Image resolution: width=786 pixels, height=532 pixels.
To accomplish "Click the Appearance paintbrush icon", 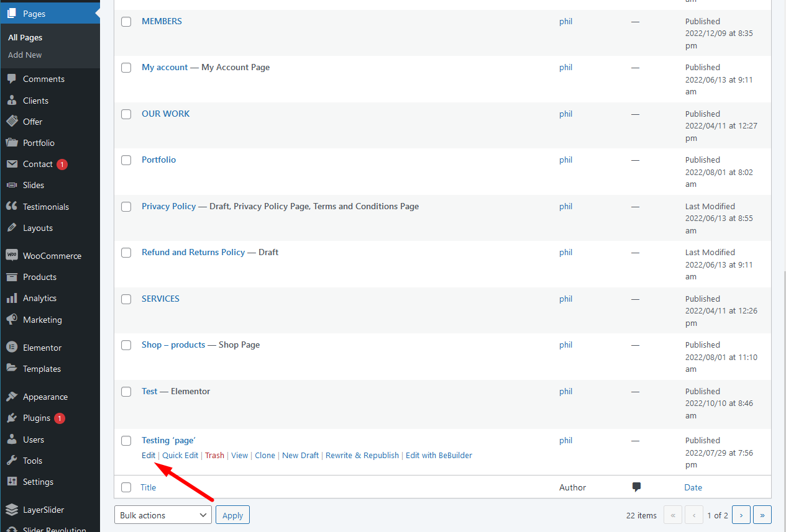I will (12, 397).
